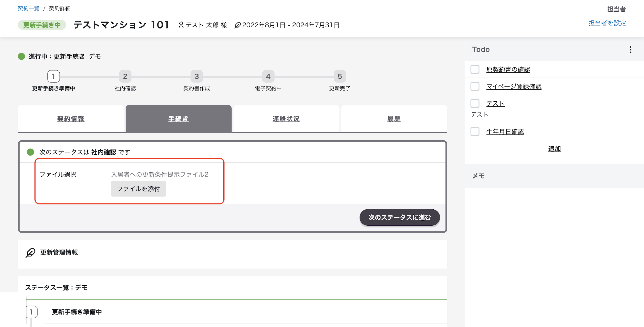
Task: Go back via 契約一覧 breadcrumb link
Action: click(28, 8)
